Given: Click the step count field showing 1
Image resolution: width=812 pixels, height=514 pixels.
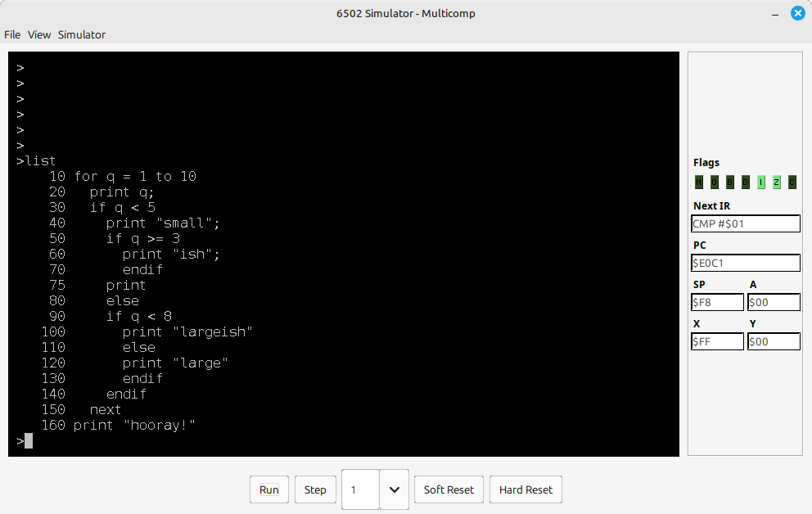Looking at the screenshot, I should tap(360, 489).
